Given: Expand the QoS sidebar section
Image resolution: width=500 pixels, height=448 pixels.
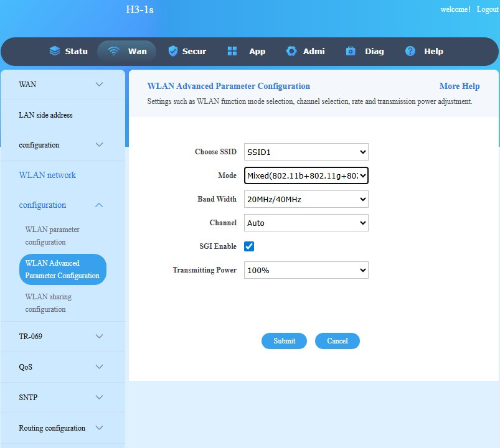Looking at the screenshot, I should coord(62,367).
